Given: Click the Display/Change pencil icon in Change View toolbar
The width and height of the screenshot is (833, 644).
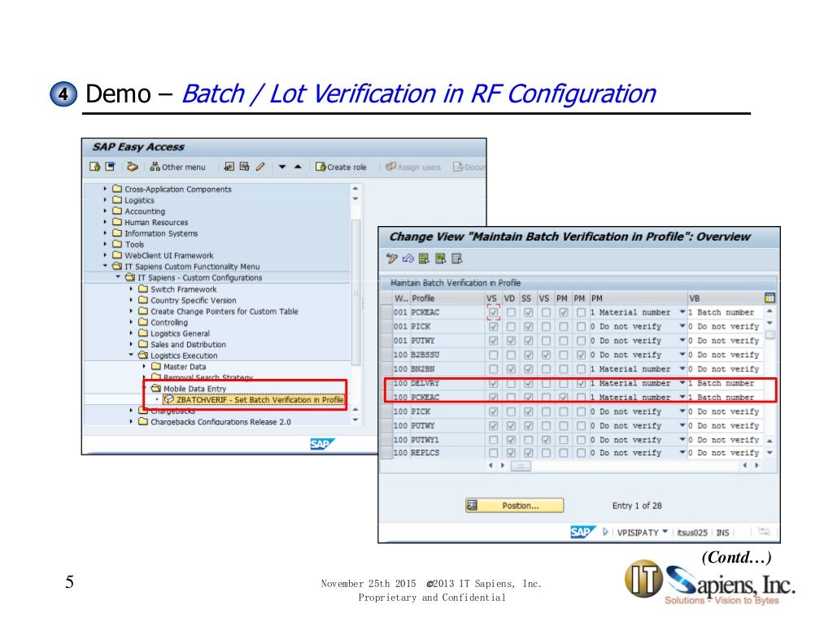Looking at the screenshot, I should [391, 259].
